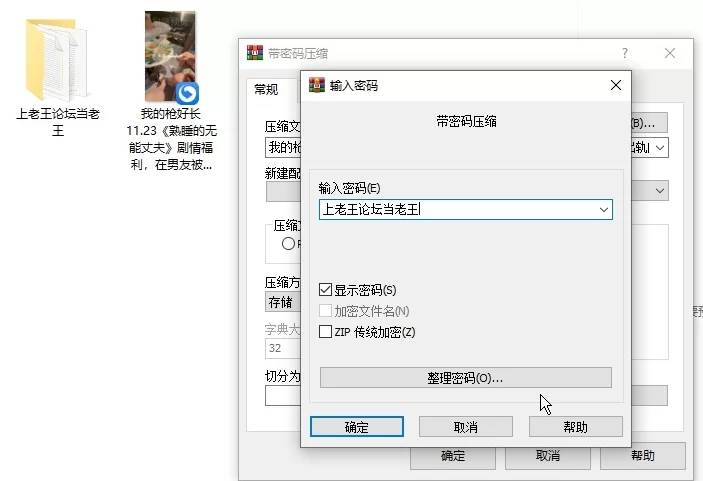This screenshot has height=481, width=703.
Task: Click the WinRAR icon in 带密码压缩 title bar
Action: [254, 53]
